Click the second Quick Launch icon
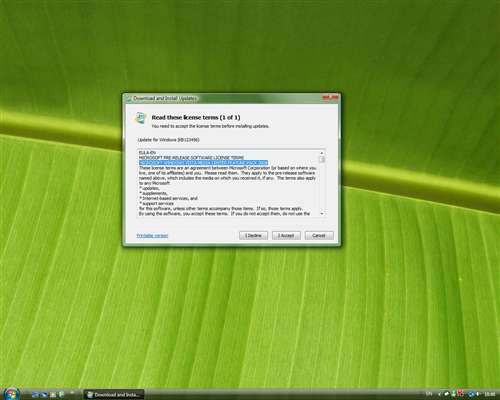 click(x=44, y=395)
